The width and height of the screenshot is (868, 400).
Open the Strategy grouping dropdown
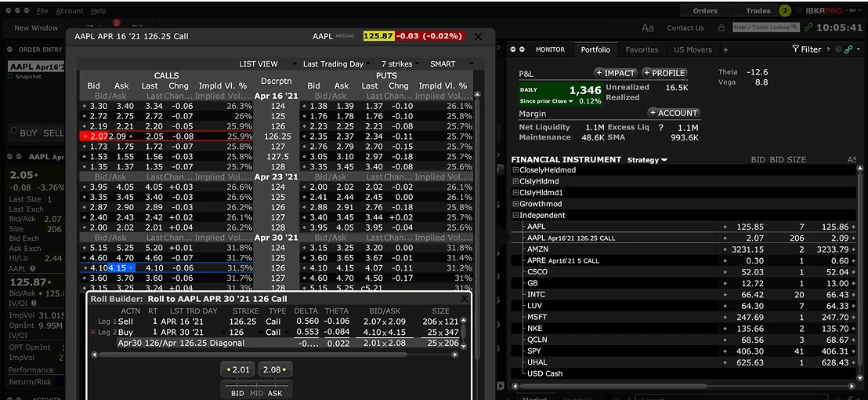[x=647, y=159]
